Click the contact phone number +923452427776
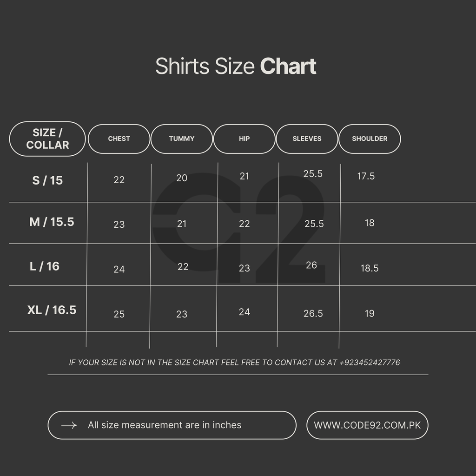 tap(370, 363)
